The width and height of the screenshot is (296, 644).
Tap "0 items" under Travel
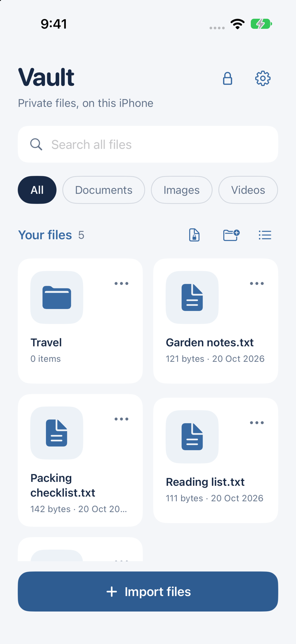tap(46, 359)
